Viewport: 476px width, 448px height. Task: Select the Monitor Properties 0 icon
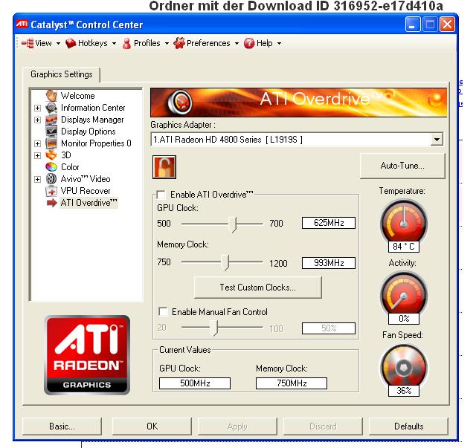click(x=51, y=143)
